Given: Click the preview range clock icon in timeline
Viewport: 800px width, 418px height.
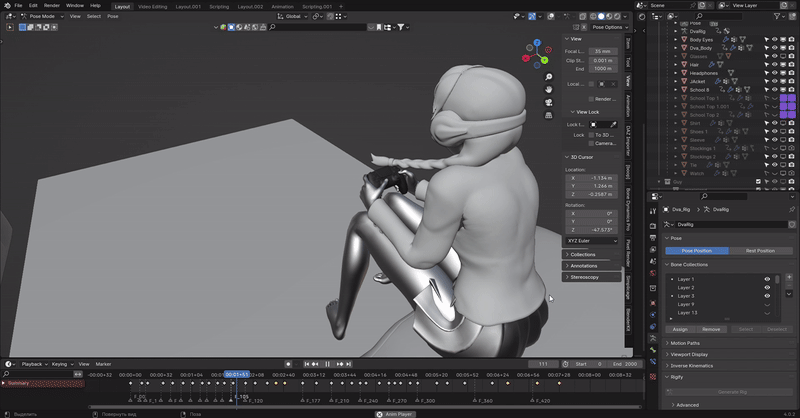Looking at the screenshot, I should pos(565,364).
